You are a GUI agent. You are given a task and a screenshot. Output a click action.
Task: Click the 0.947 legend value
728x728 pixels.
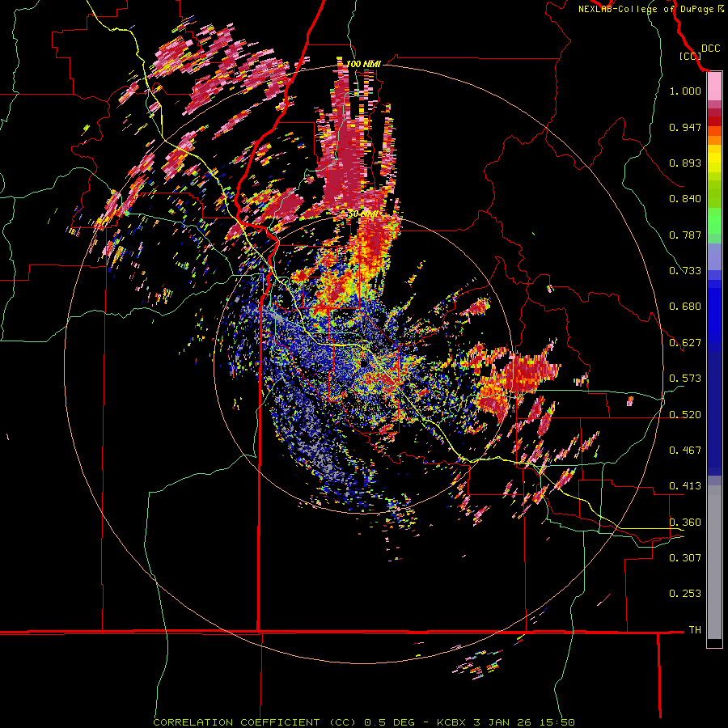tap(685, 127)
